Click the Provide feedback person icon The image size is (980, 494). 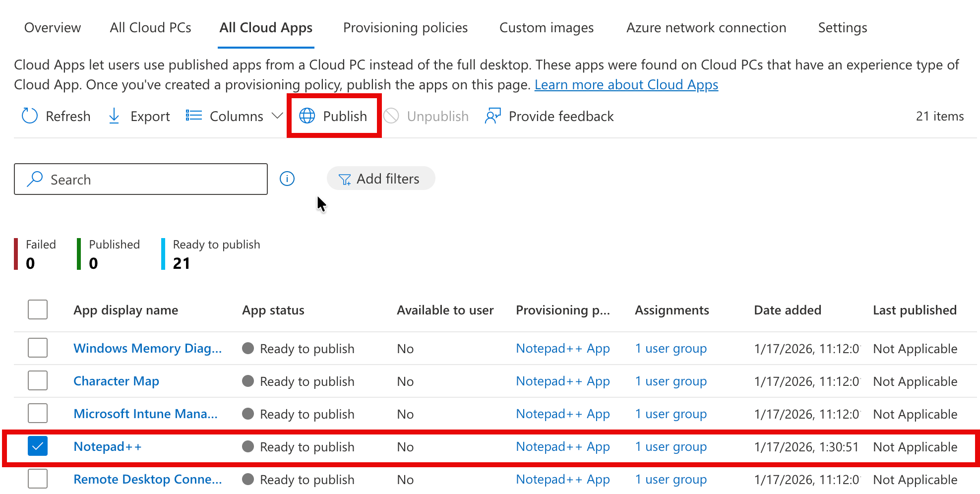click(x=493, y=116)
